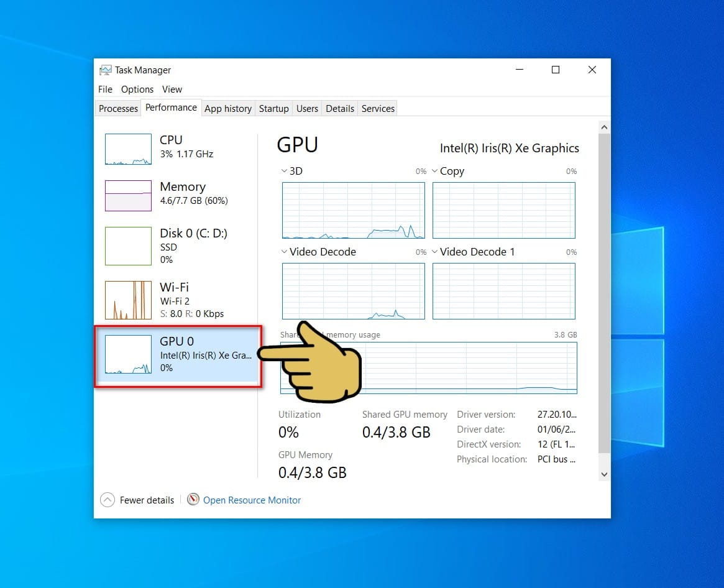Click the Video Decode usage graph
Screen dimensions: 724x588
[353, 291]
